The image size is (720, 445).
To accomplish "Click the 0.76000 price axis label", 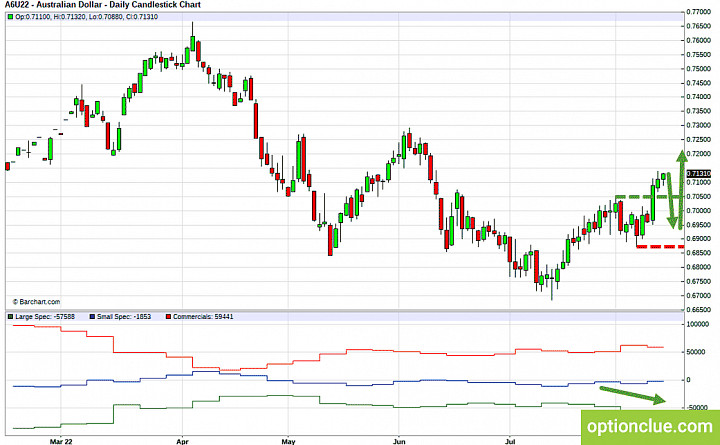I will coord(699,40).
